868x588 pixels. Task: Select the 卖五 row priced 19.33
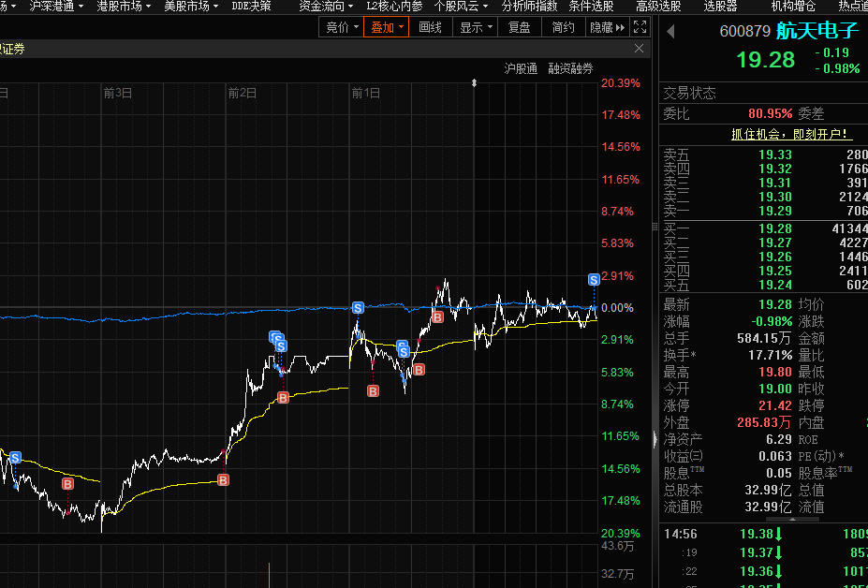pos(765,154)
